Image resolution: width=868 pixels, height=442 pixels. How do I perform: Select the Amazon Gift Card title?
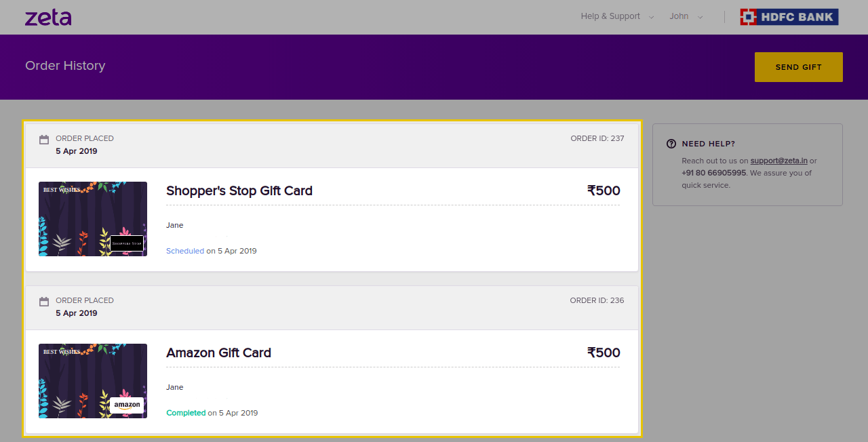[218, 353]
